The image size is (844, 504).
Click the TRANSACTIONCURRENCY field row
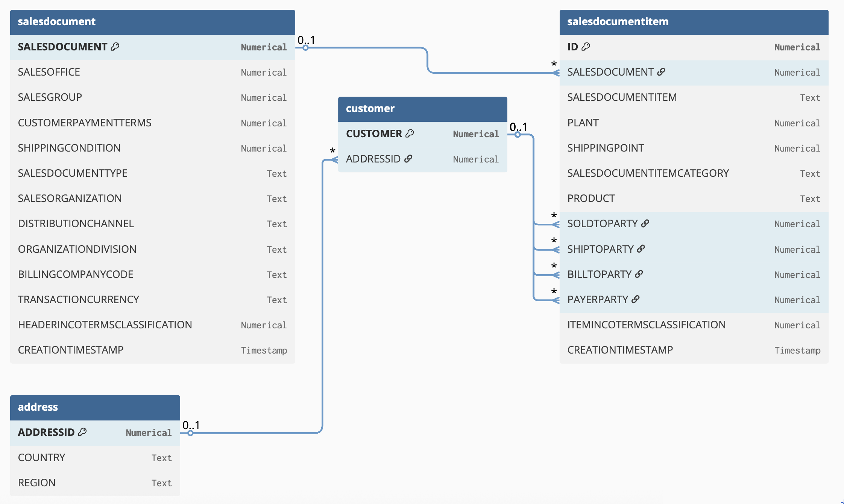pyautogui.click(x=152, y=300)
